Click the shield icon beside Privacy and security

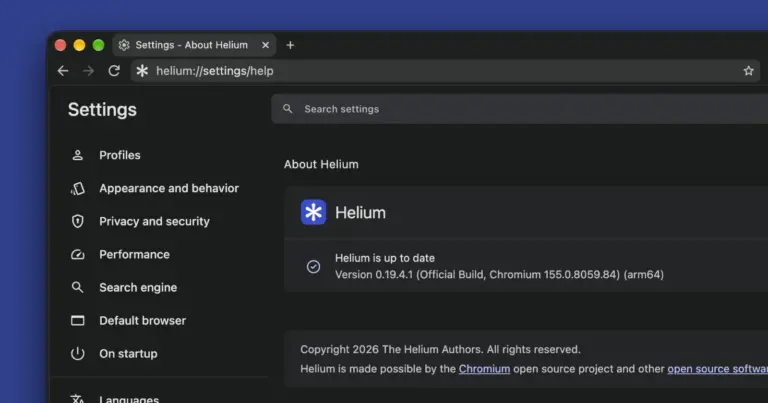[x=77, y=221]
